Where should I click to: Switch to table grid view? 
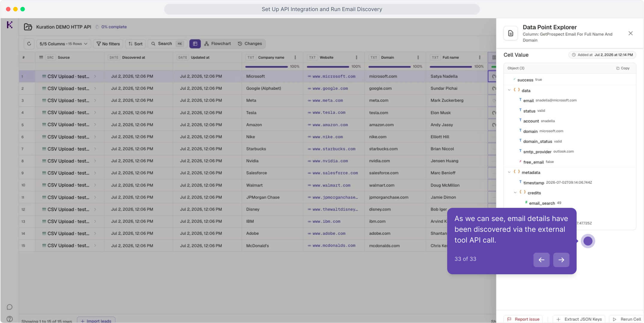pos(195,44)
